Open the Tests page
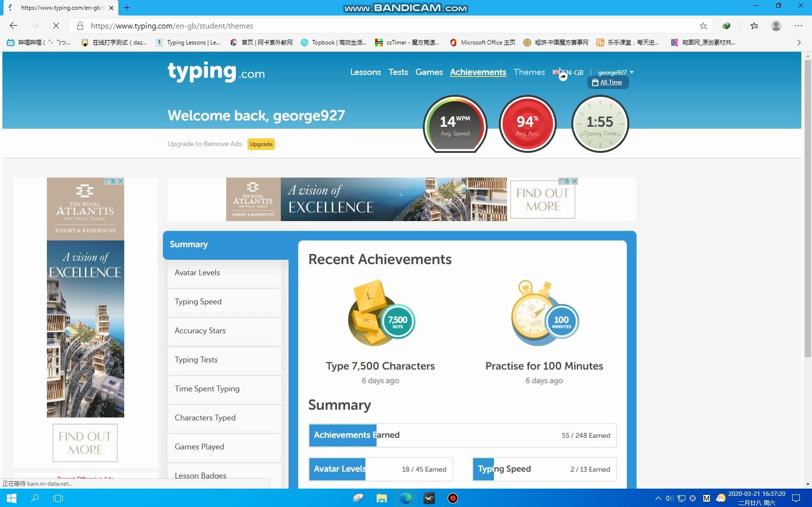 click(x=398, y=72)
